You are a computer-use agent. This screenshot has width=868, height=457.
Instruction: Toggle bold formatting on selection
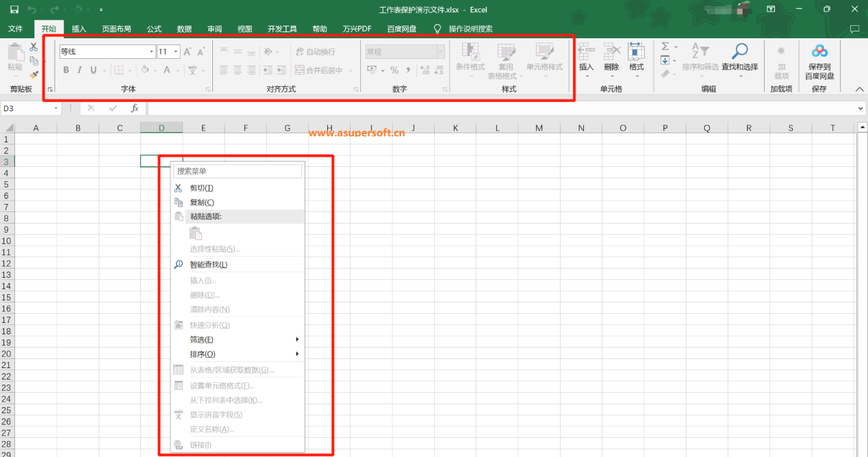[x=66, y=70]
